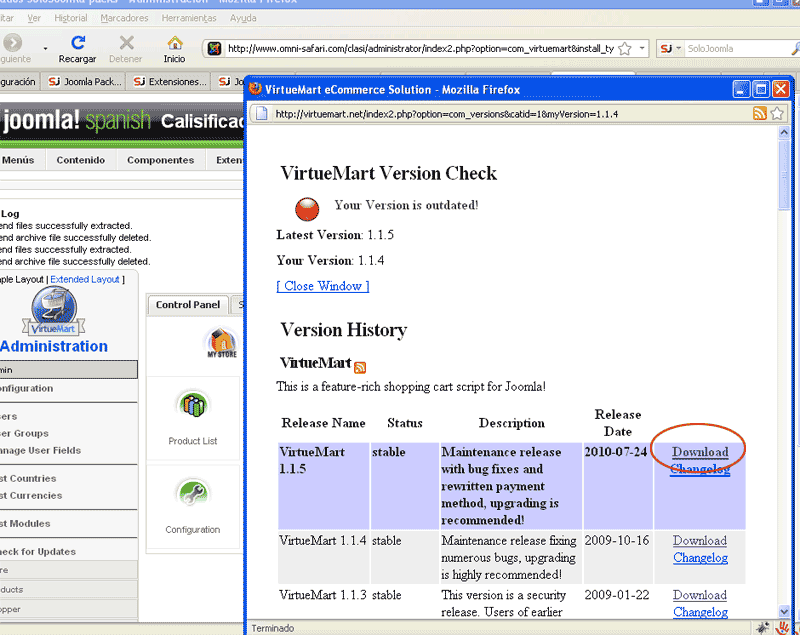Click popup scrollbar up arrow
Viewport: 800px width, 635px height.
click(x=784, y=133)
